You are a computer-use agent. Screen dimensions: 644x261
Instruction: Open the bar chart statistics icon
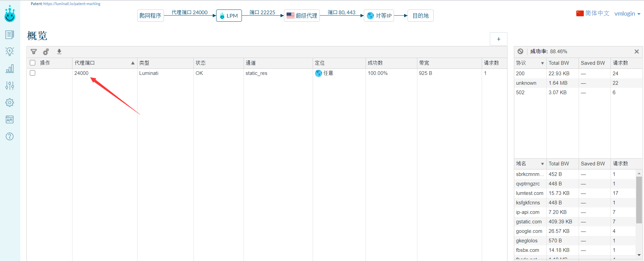coord(10,68)
